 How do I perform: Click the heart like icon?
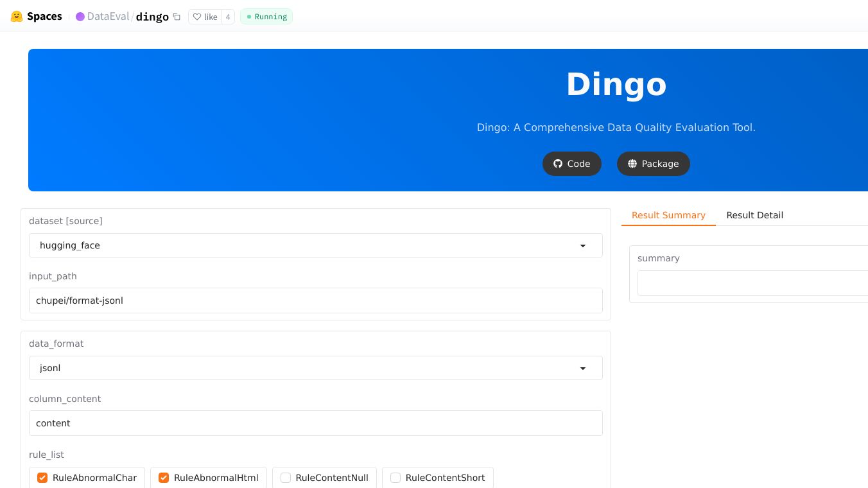pyautogui.click(x=197, y=17)
